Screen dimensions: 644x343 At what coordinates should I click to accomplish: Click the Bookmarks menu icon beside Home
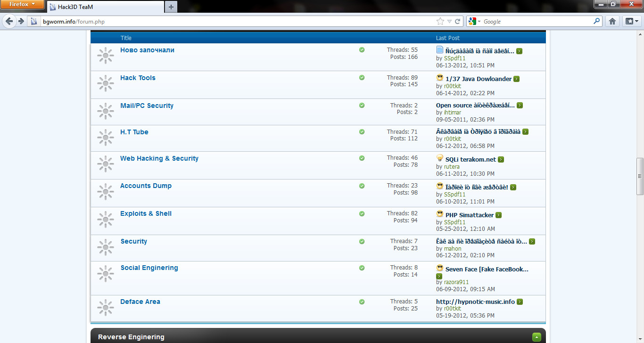click(x=631, y=21)
